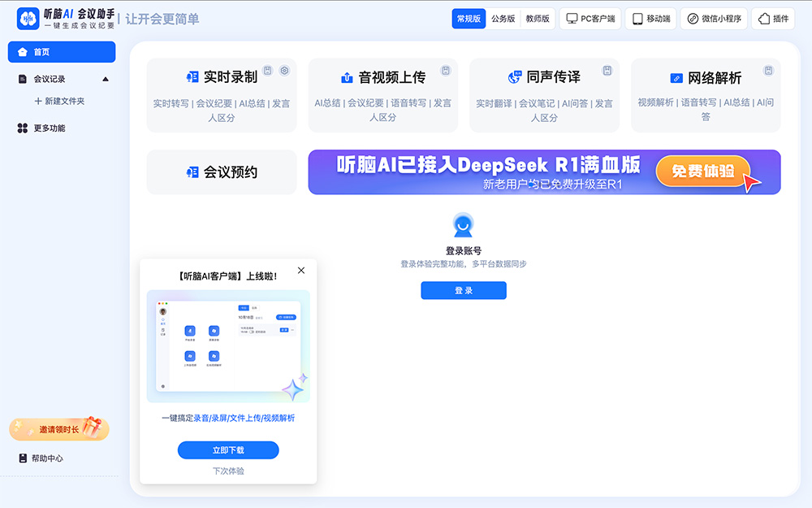This screenshot has height=508, width=812.
Task: Switch to the 公务版 tab
Action: 503,19
